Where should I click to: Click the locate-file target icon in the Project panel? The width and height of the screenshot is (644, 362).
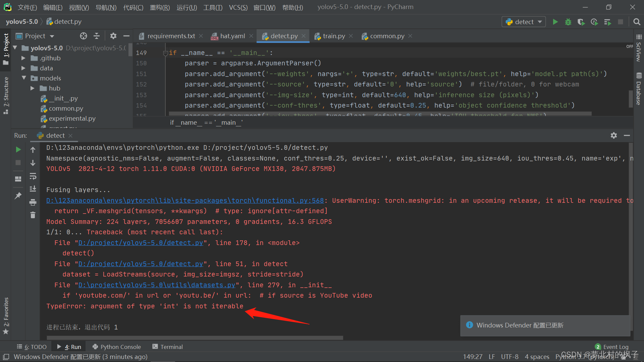(84, 36)
